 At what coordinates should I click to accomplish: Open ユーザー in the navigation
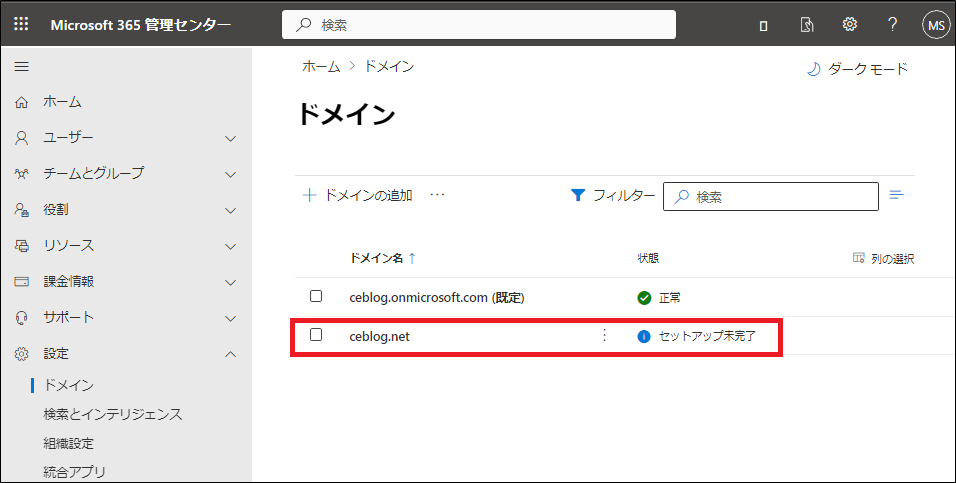pyautogui.click(x=68, y=138)
